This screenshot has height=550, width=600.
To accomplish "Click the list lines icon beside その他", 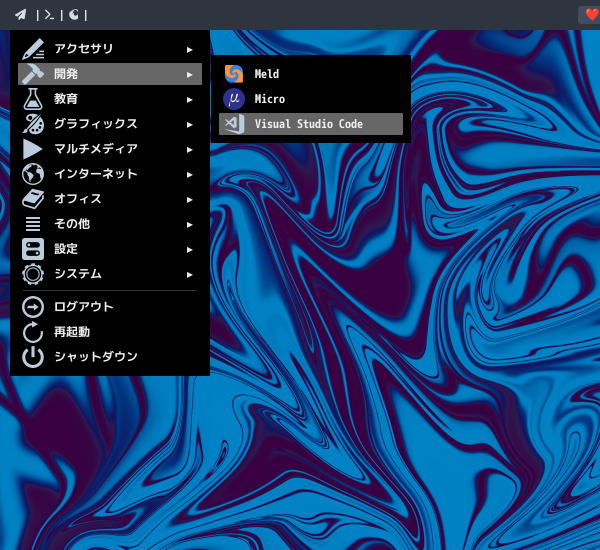I will tap(33, 224).
